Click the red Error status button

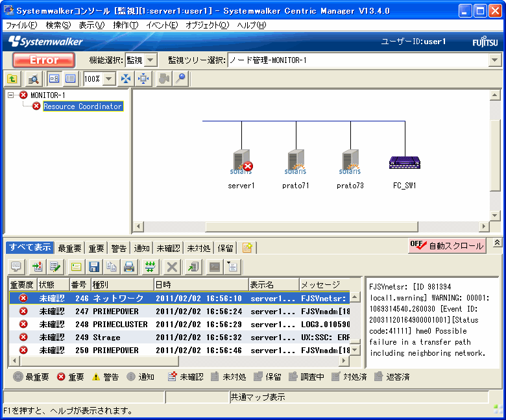[x=44, y=60]
